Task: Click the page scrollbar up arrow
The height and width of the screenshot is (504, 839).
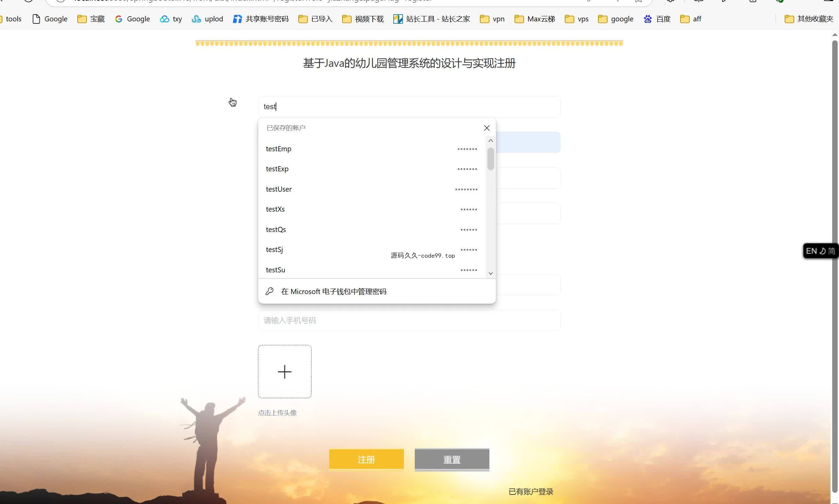Action: coord(835,35)
